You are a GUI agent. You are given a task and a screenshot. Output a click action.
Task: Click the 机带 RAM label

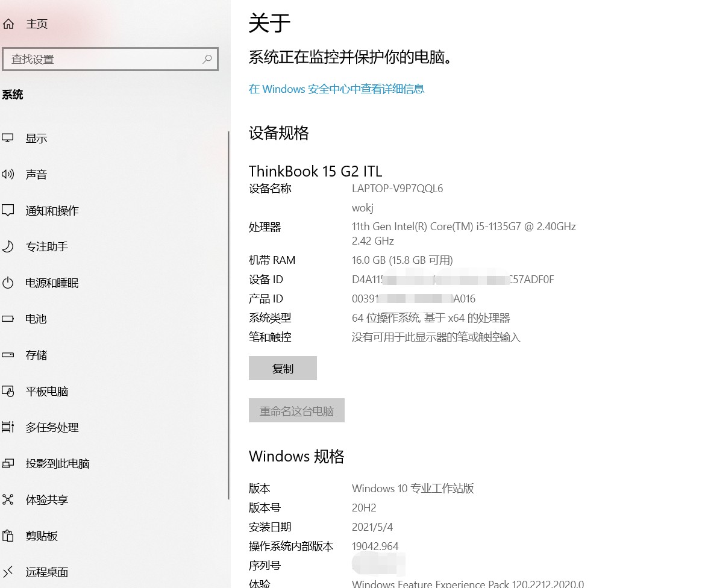coord(272,260)
